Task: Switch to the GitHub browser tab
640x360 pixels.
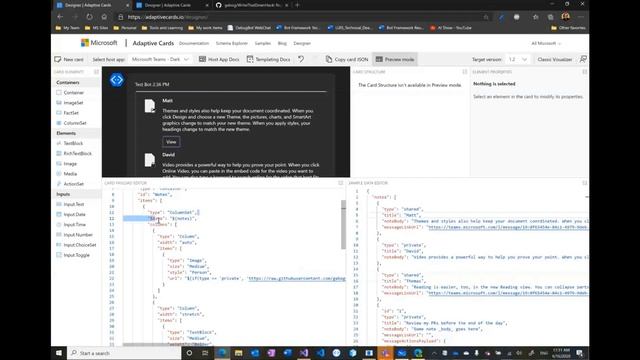Action: point(251,5)
